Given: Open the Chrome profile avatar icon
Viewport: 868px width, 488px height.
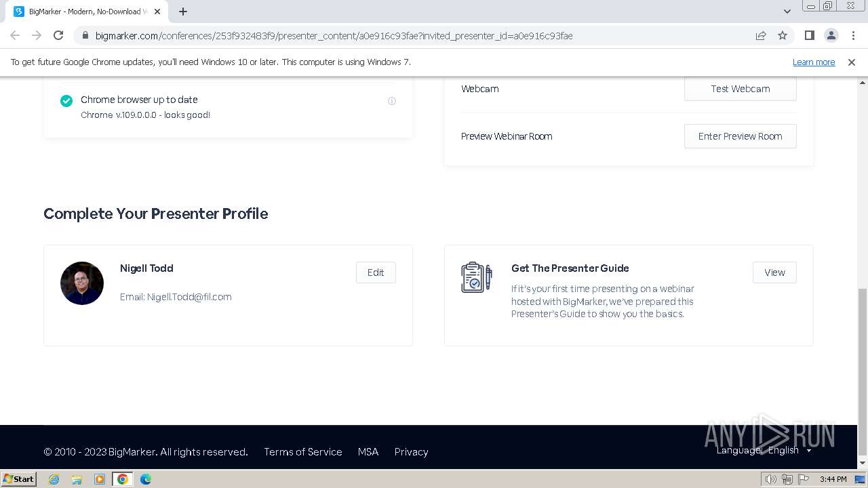Looking at the screenshot, I should 831,35.
